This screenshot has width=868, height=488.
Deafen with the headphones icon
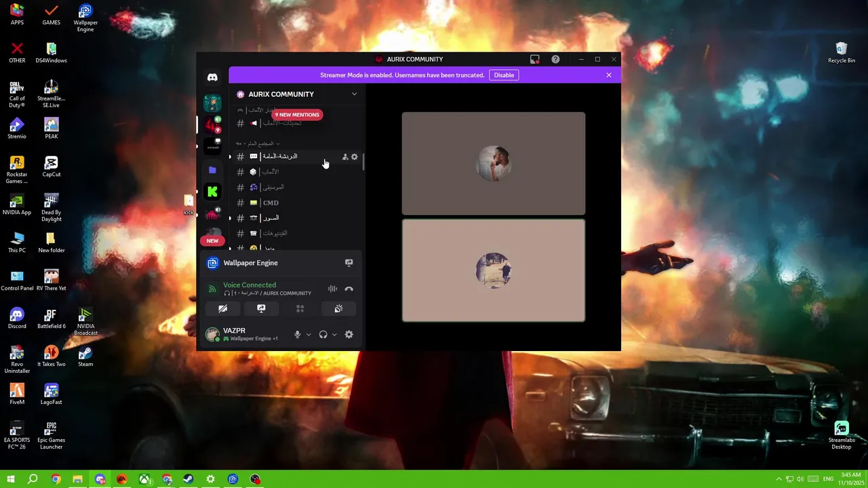click(323, 334)
